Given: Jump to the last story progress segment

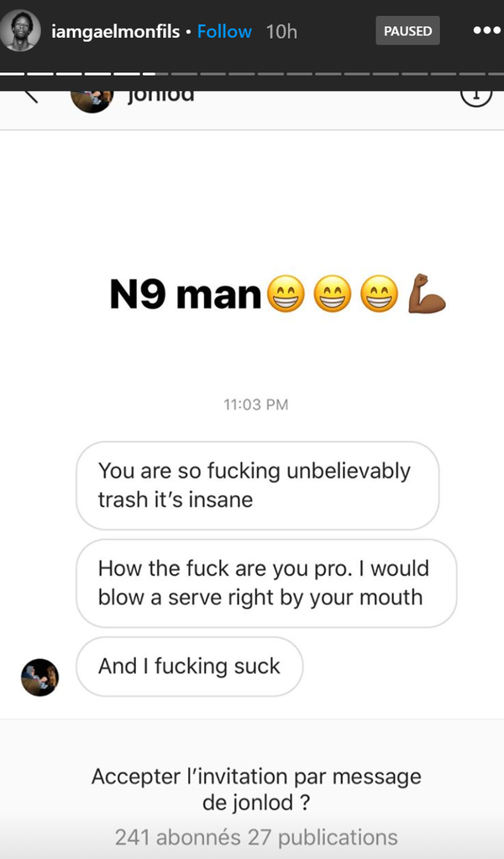Looking at the screenshot, I should [494, 73].
